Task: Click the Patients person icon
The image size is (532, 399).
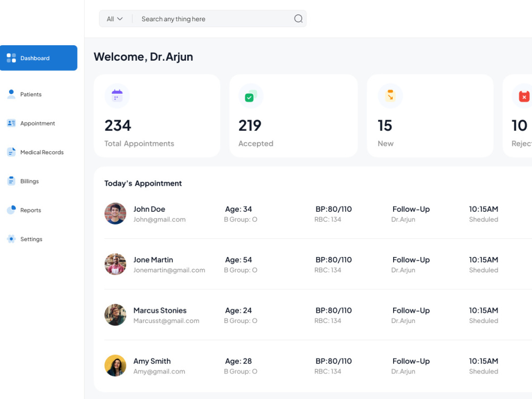Action: (x=11, y=94)
